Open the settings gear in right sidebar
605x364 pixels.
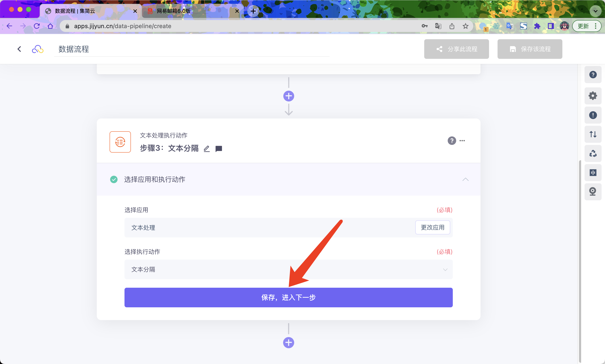[593, 96]
